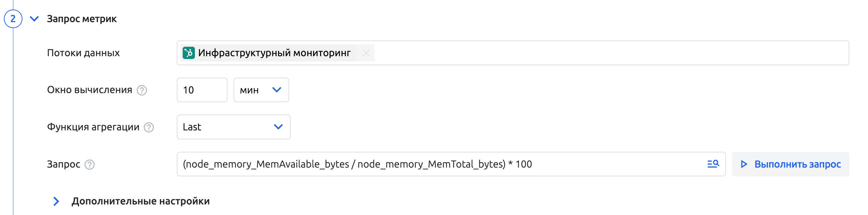The width and height of the screenshot is (868, 215).
Task: Click the Выполнить запрос button
Action: [x=791, y=164]
